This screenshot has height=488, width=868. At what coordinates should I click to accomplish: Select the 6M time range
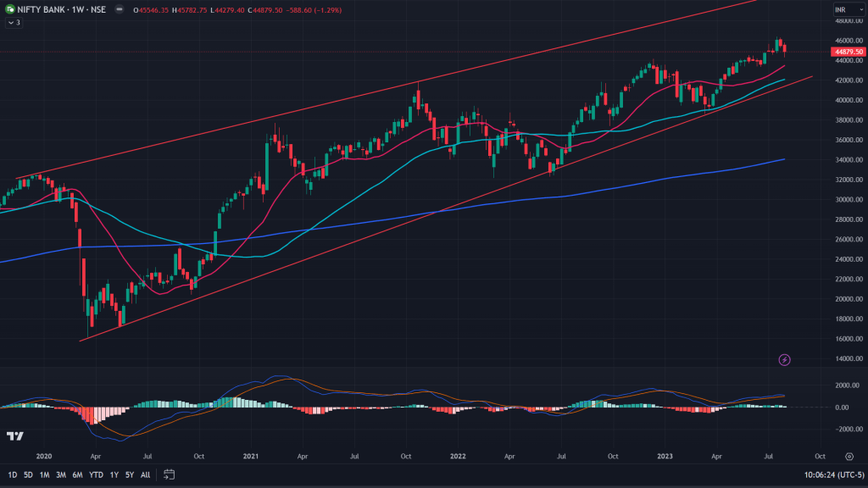pyautogui.click(x=77, y=474)
